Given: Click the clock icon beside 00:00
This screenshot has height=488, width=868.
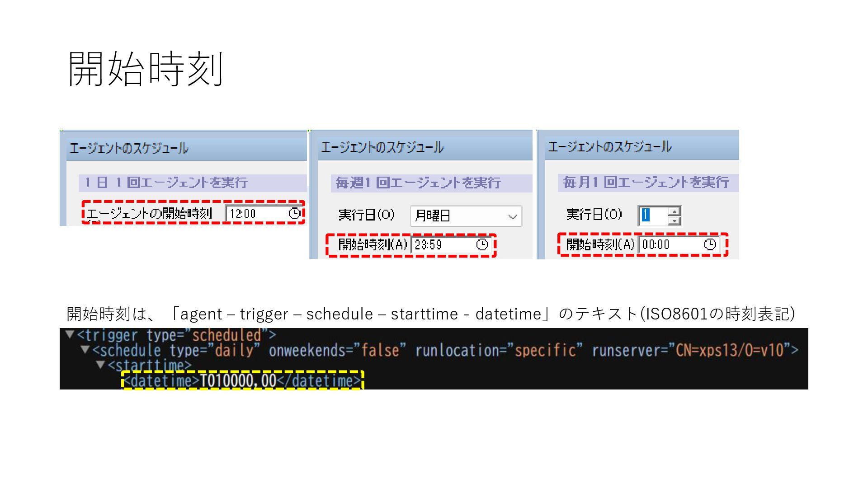Looking at the screenshot, I should click(710, 244).
